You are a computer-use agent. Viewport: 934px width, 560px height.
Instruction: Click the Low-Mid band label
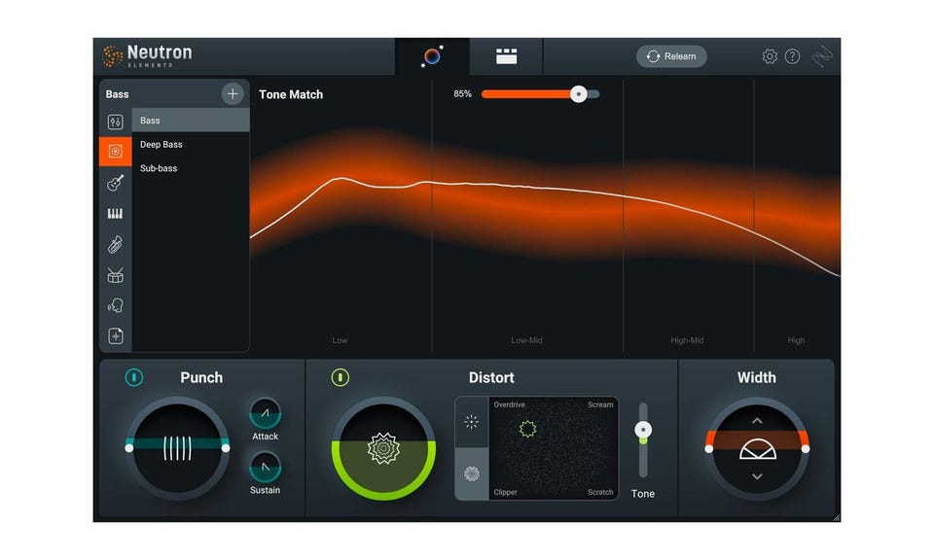point(526,340)
